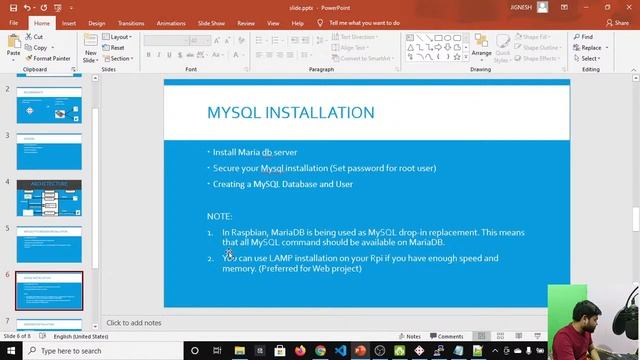This screenshot has width=640, height=360.
Task: Open the Animations tab
Action: pyautogui.click(x=171, y=23)
